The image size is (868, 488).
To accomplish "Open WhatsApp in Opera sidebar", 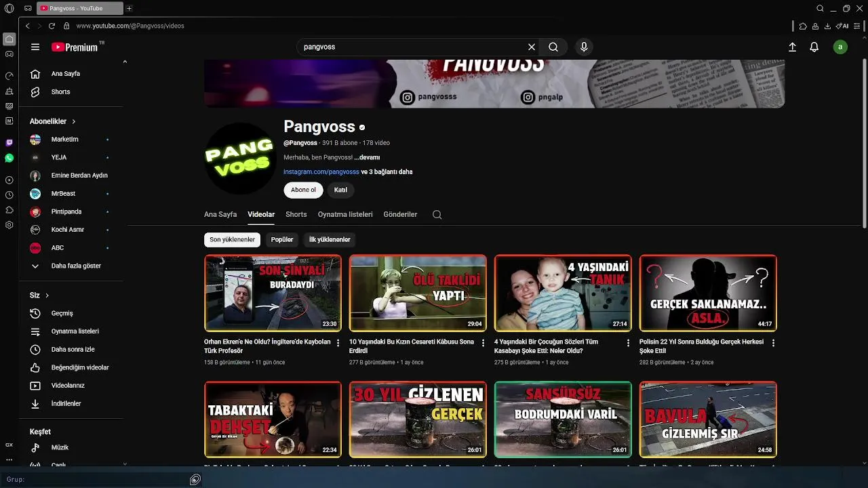I will click(x=9, y=158).
